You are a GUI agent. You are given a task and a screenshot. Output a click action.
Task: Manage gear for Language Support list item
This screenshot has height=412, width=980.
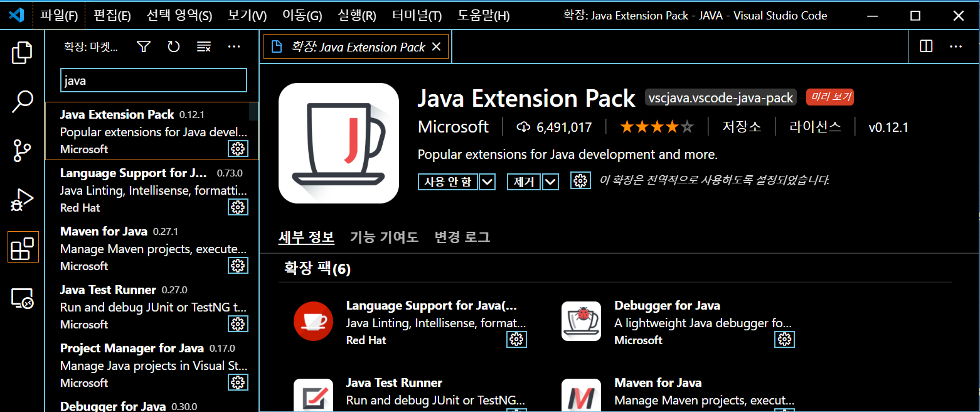coord(238,207)
